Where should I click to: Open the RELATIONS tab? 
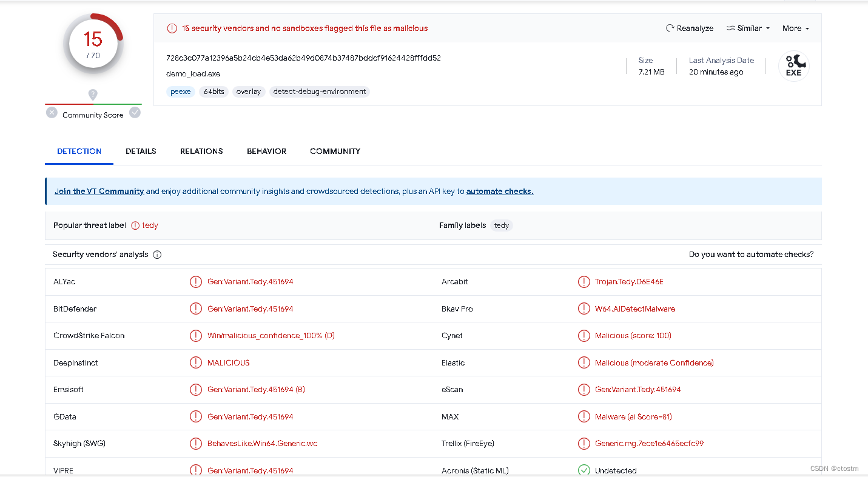tap(201, 152)
